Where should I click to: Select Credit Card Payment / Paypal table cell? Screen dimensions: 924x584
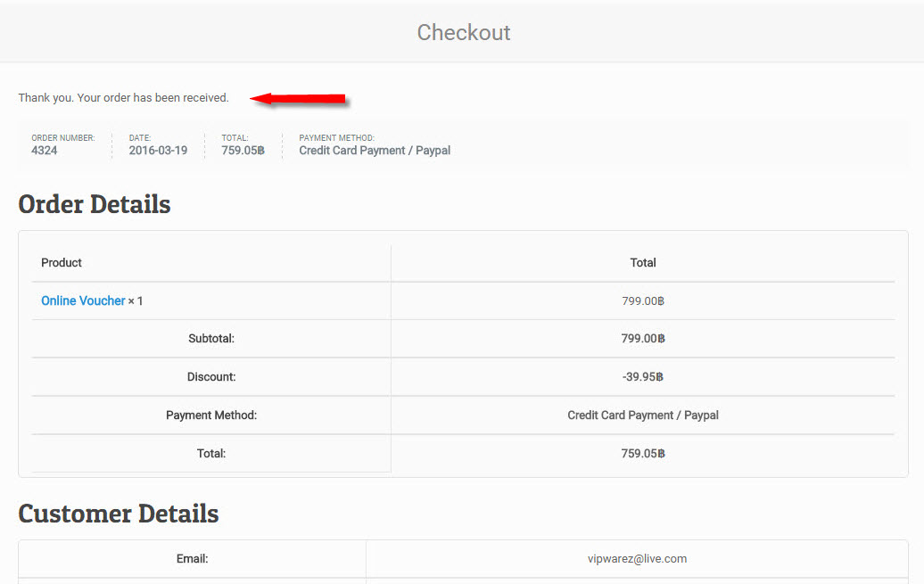click(642, 415)
